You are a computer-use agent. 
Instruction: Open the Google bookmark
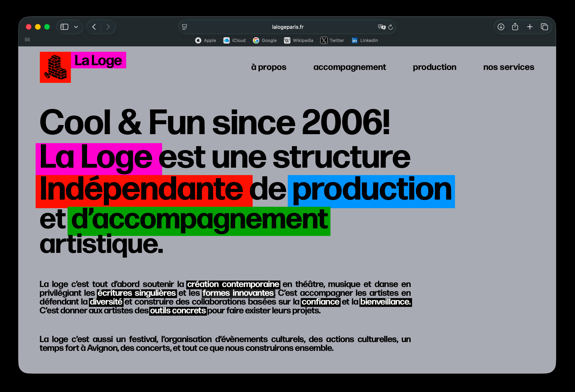pyautogui.click(x=265, y=40)
